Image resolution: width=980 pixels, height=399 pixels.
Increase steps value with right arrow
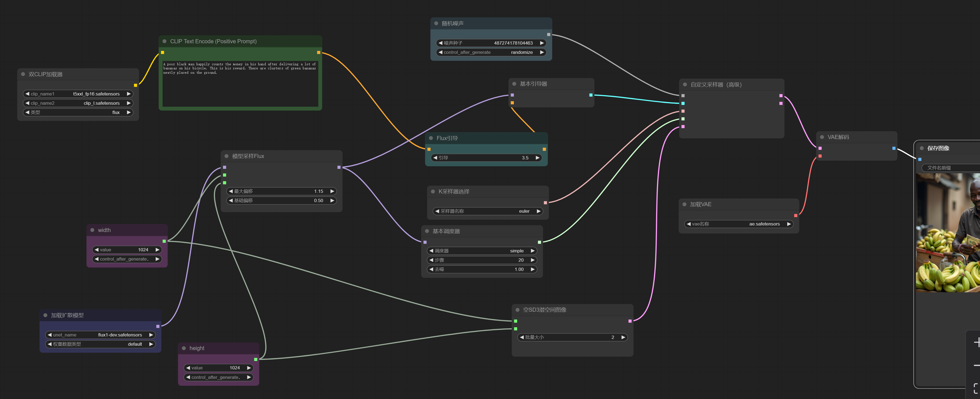(x=533, y=260)
